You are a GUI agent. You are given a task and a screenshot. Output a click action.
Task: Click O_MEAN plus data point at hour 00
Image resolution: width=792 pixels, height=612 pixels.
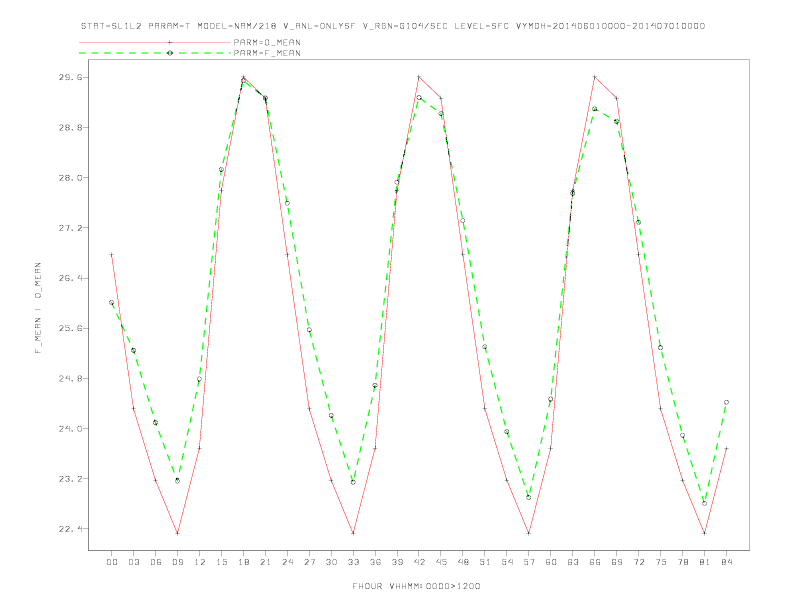coord(112,254)
